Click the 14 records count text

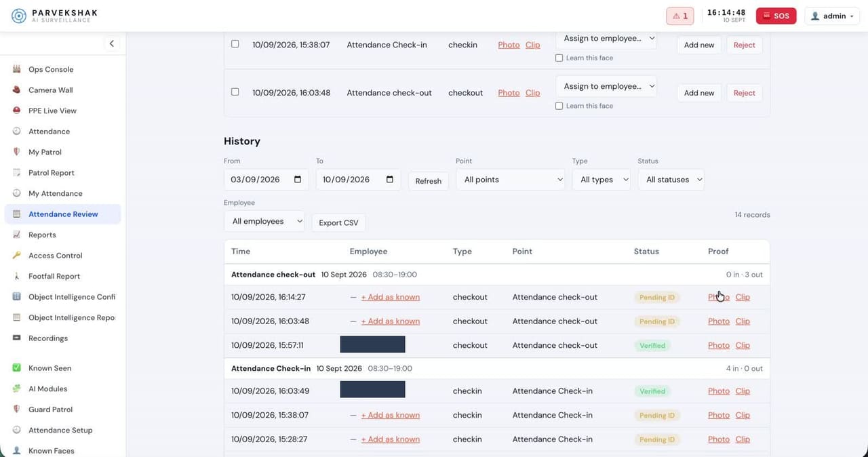pyautogui.click(x=752, y=215)
